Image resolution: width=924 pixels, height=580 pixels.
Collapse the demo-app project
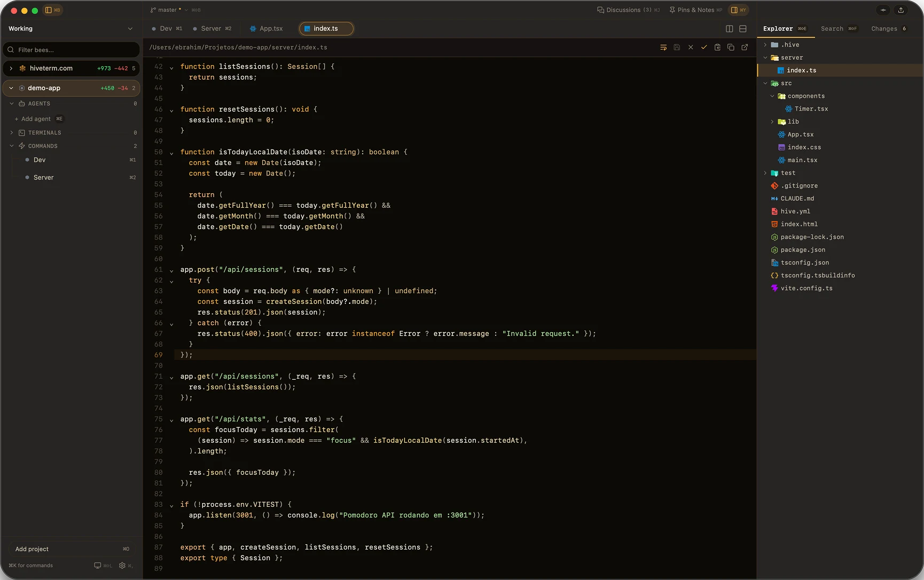11,88
